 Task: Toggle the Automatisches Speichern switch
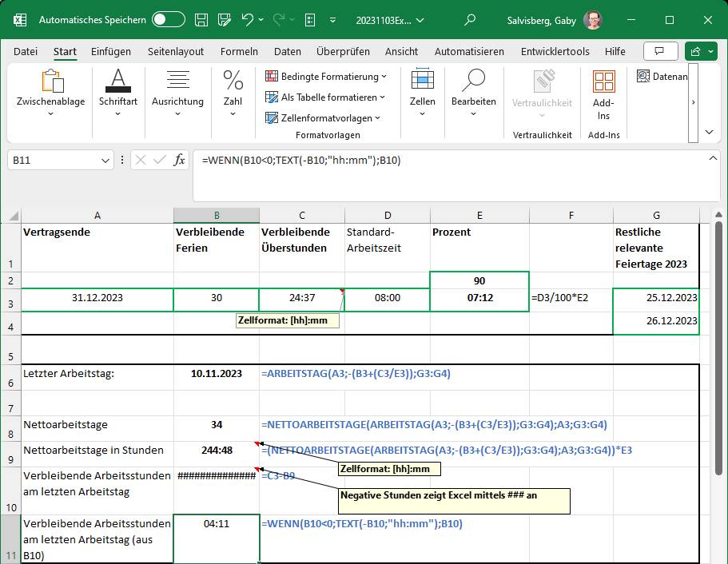point(168,19)
